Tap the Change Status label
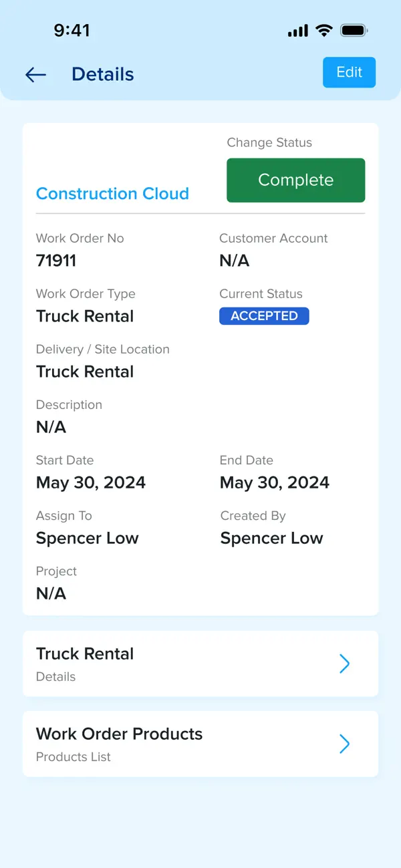Screen dimensions: 401x868 click(269, 142)
